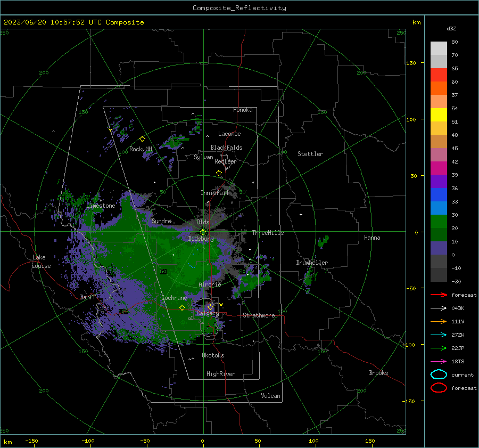Screen dimensions: 479x448
Task: Click the RedDeer city label
Action: (x=226, y=161)
